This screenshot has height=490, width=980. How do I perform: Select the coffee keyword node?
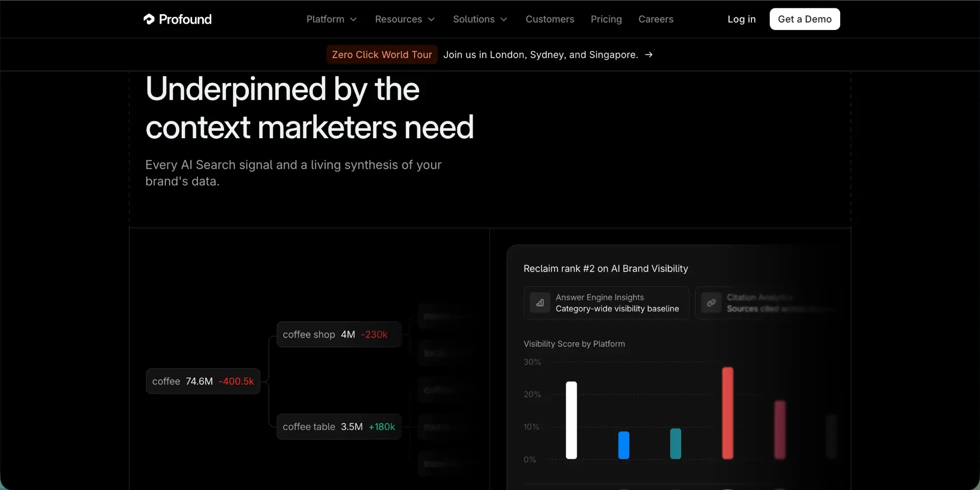(x=203, y=381)
